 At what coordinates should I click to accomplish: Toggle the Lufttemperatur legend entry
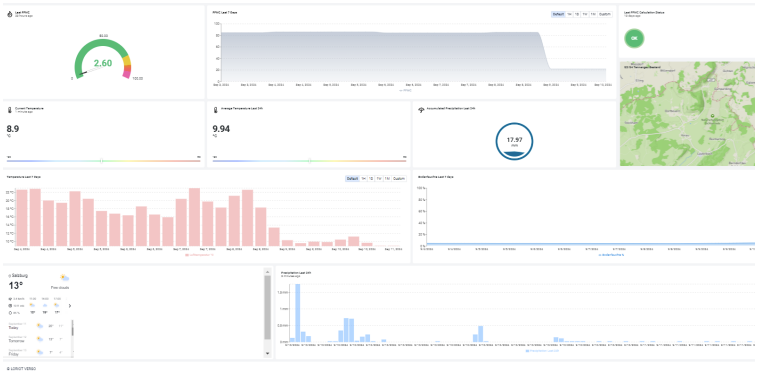[200, 255]
